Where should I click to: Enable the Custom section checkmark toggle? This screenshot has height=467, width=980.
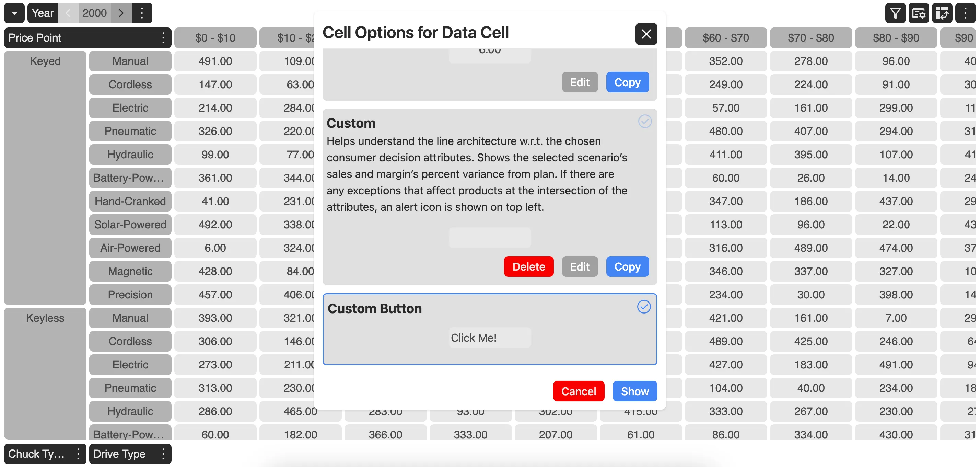tap(644, 122)
